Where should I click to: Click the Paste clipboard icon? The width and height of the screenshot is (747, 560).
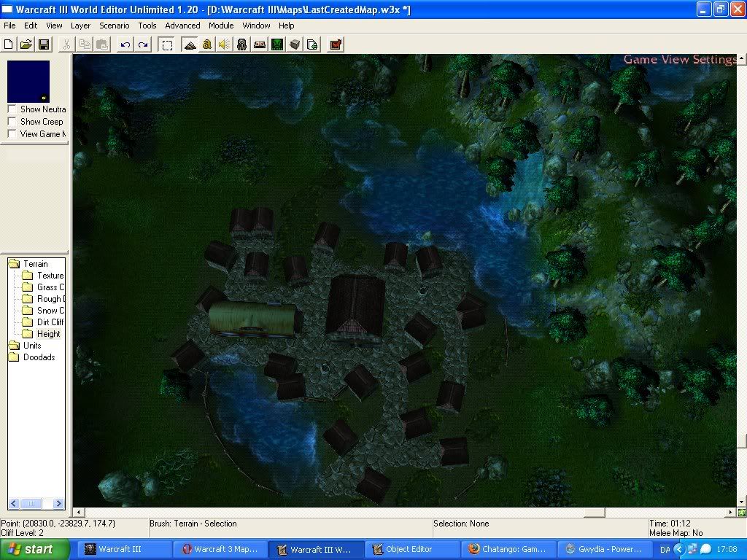click(x=102, y=44)
